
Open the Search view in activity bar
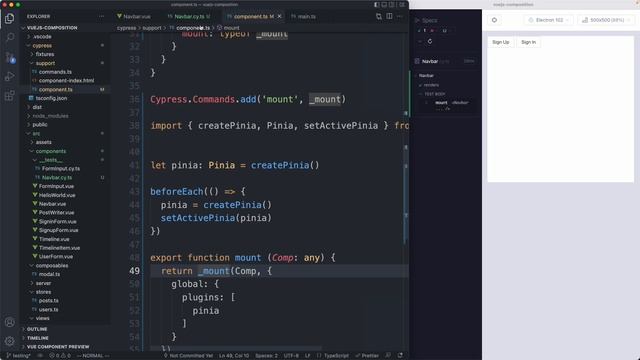pyautogui.click(x=9, y=37)
